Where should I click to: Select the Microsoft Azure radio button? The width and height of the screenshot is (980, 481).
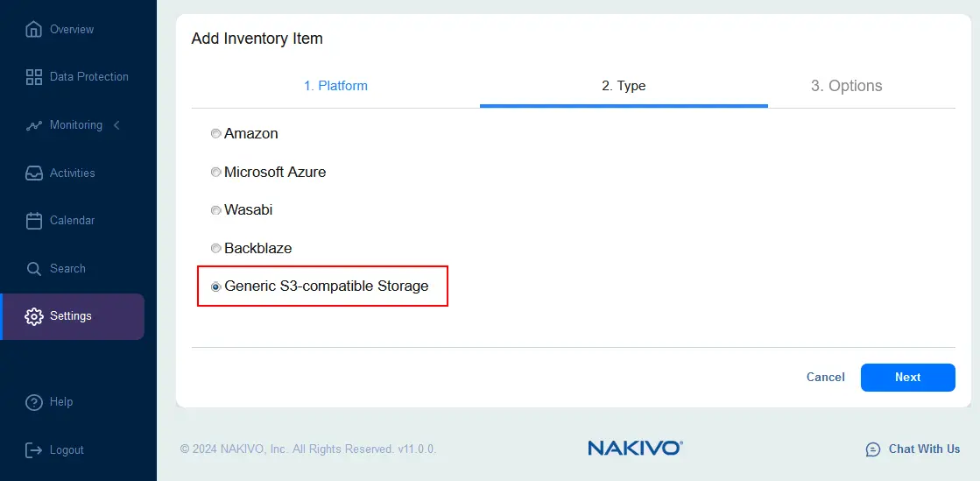(x=215, y=172)
